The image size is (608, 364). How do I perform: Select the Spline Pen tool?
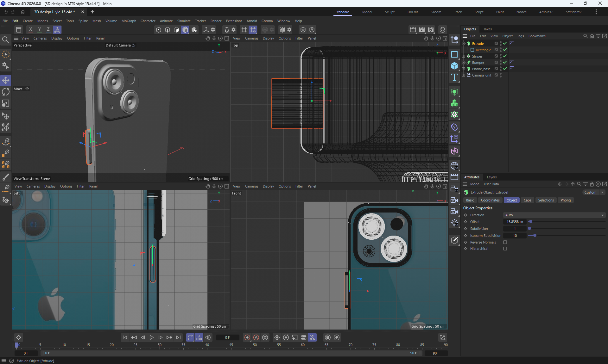pyautogui.click(x=6, y=141)
